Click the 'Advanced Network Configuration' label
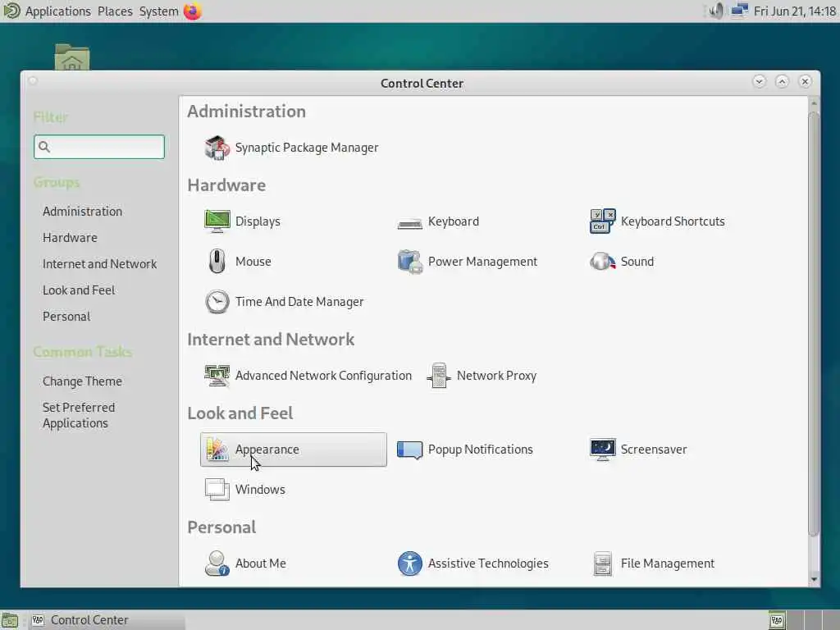The height and width of the screenshot is (630, 840). point(323,376)
